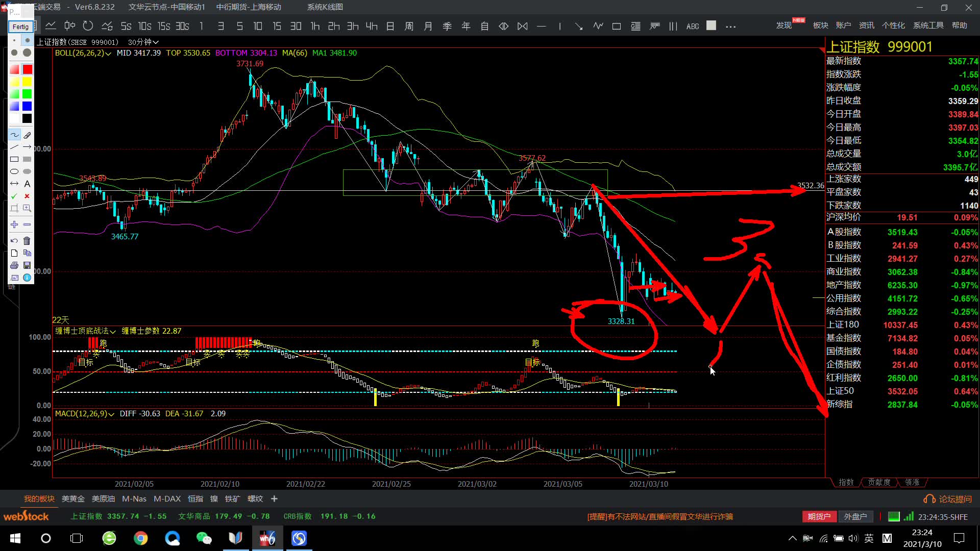Image resolution: width=980 pixels, height=551 pixels.
Task: Pick the double-headed arrow tool
Action: (x=14, y=184)
